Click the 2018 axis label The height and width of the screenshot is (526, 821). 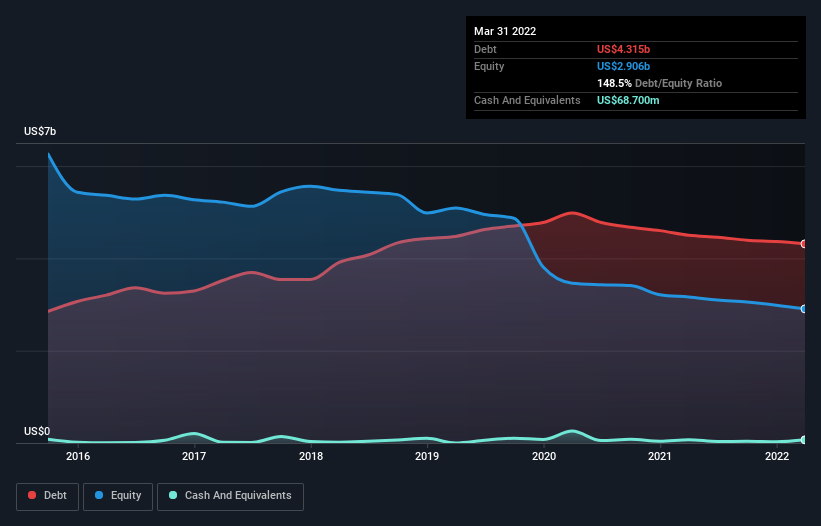coord(311,456)
